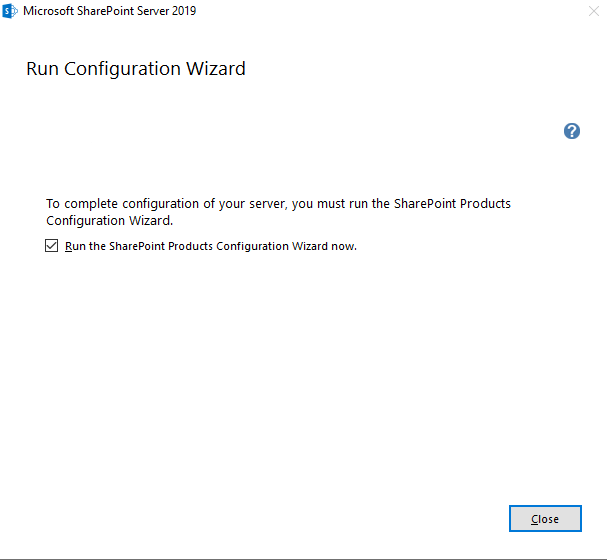Click the 'Microsoft SharePoint Server 2019' title text

coord(110,11)
